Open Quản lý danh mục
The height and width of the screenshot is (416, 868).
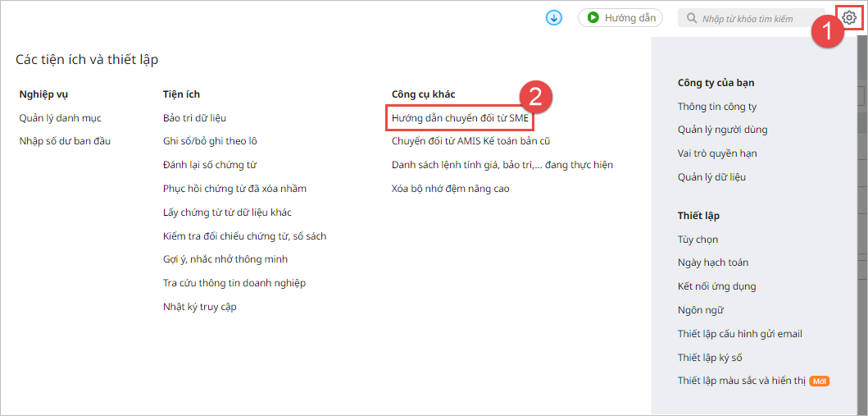pos(60,118)
